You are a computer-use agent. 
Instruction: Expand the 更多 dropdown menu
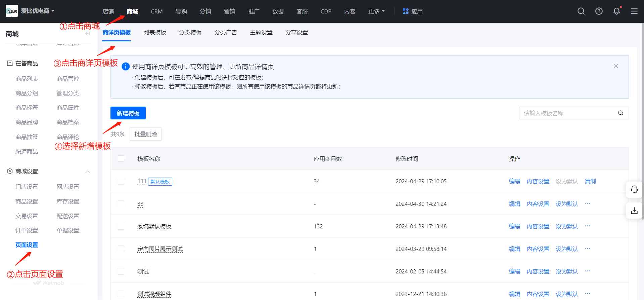pyautogui.click(x=376, y=11)
